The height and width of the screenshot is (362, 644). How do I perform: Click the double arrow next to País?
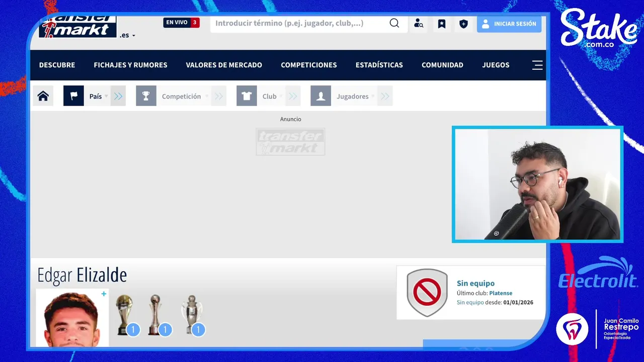click(118, 96)
